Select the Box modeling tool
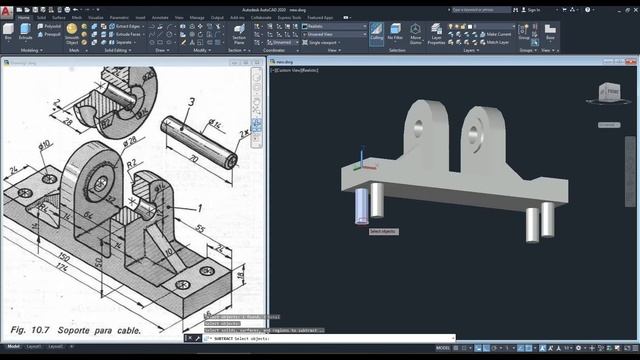Image resolution: width=640 pixels, height=360 pixels. [8, 32]
